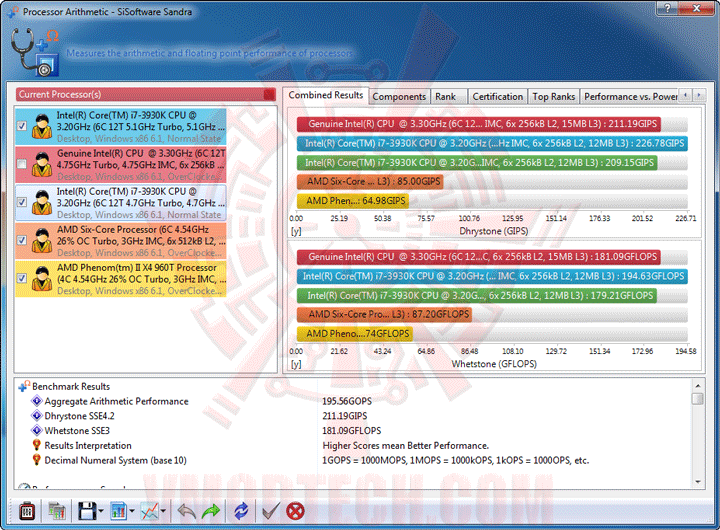720x530 pixels.
Task: Click the [y] label under Whetstone chart
Action: (x=296, y=364)
